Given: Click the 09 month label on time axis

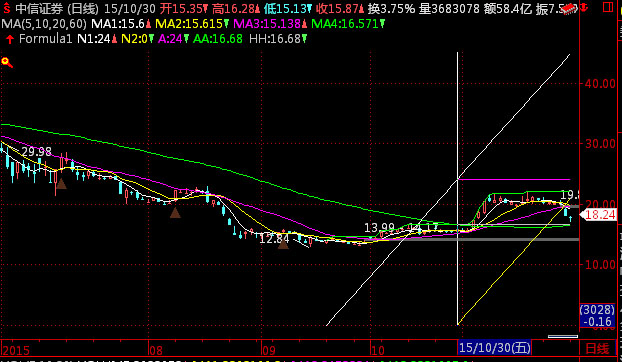Looking at the screenshot, I should tap(269, 350).
